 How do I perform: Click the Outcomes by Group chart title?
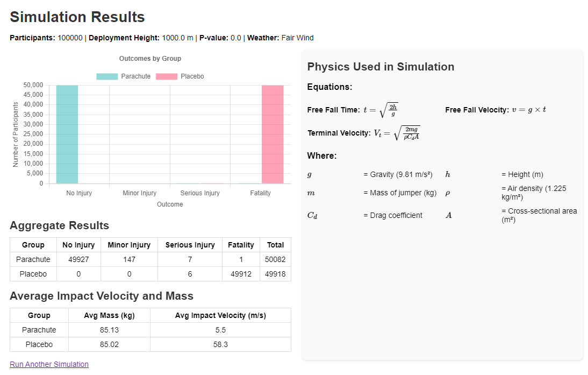(x=150, y=59)
